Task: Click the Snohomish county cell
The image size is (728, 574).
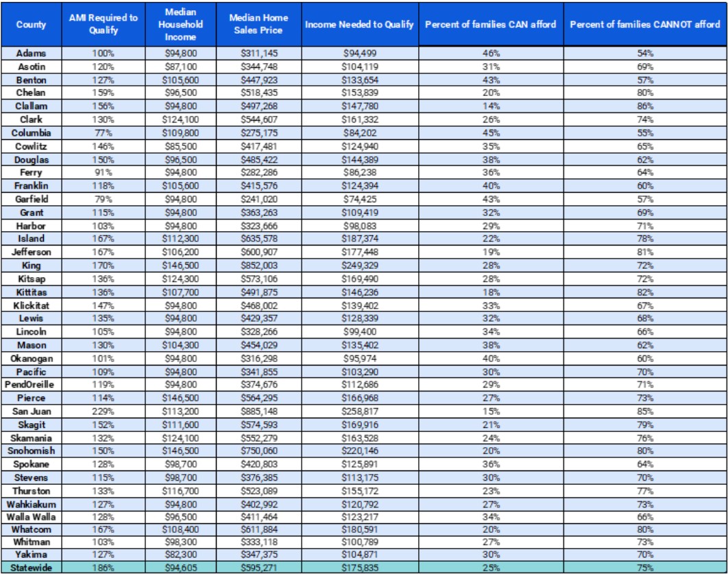Action: point(31,451)
